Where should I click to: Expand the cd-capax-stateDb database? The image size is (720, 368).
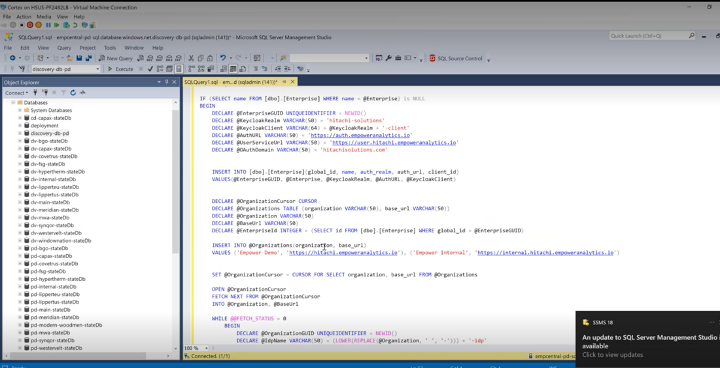tap(20, 118)
